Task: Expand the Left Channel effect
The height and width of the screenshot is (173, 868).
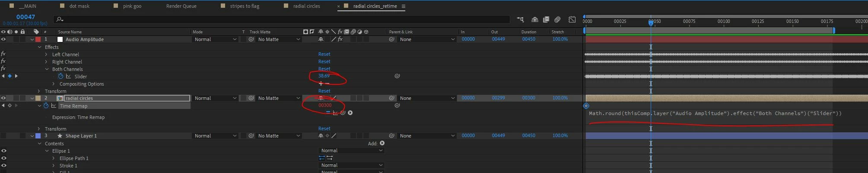Action: [47, 54]
